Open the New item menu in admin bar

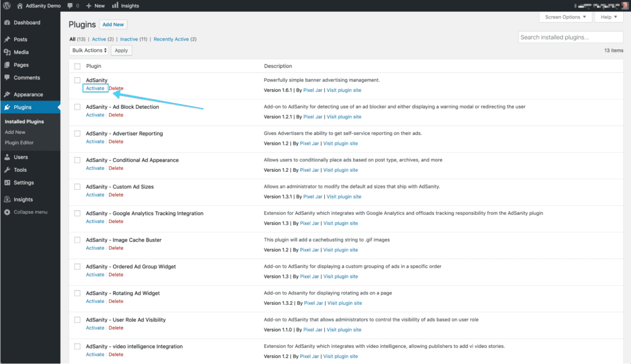[95, 6]
